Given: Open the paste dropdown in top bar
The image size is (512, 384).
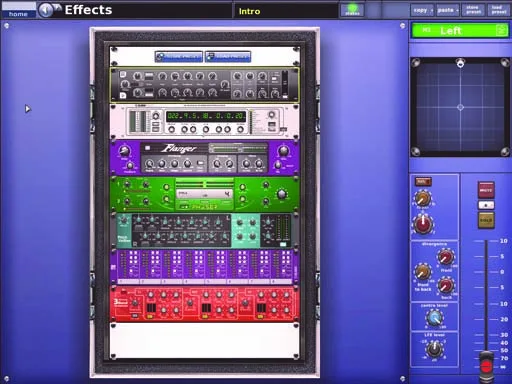Looking at the screenshot, I should (x=447, y=10).
